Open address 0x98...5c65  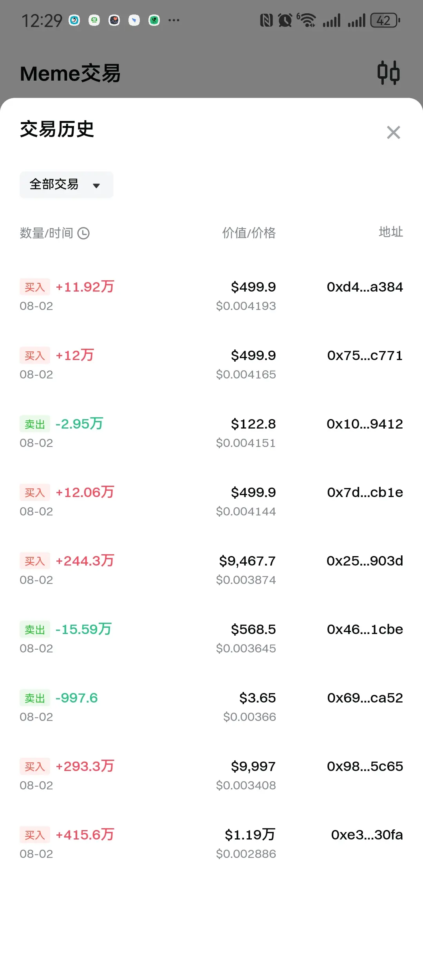[365, 766]
